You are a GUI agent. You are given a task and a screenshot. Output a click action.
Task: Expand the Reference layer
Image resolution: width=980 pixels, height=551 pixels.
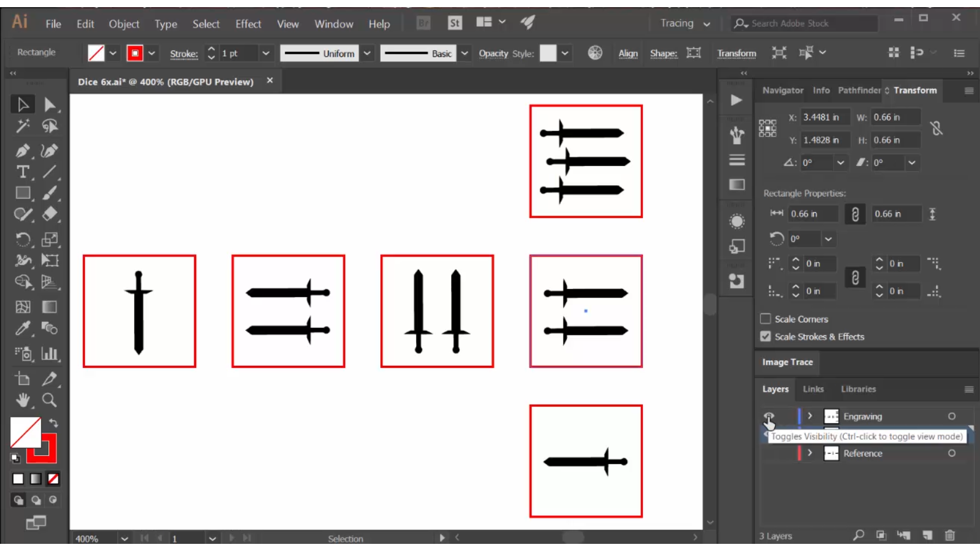[x=809, y=453]
